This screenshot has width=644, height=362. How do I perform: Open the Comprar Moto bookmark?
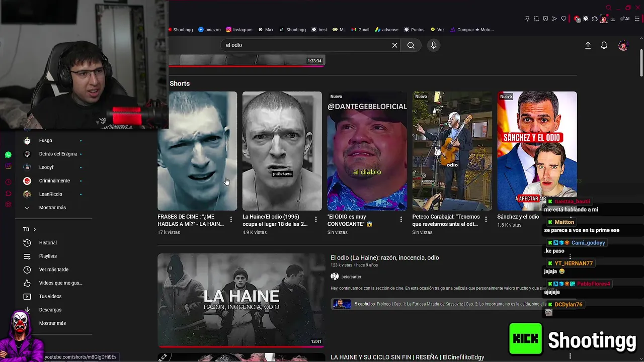tap(472, 30)
